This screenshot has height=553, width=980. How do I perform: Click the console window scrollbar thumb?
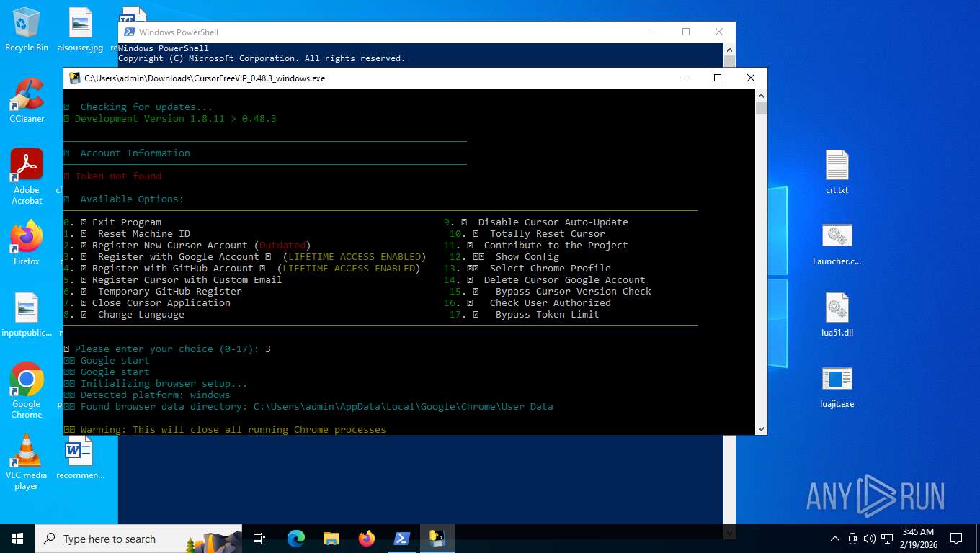coord(761,109)
